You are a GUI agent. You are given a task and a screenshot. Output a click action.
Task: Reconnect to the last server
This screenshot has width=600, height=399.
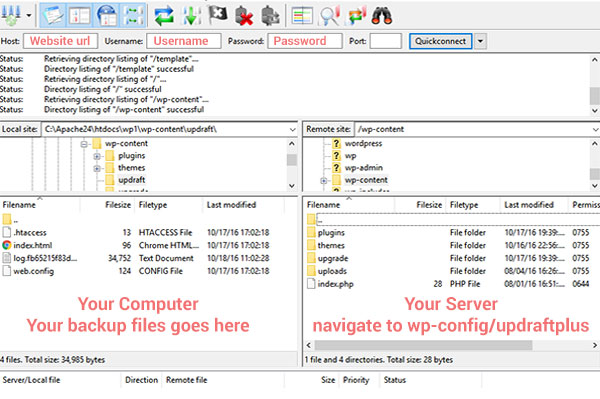click(271, 16)
